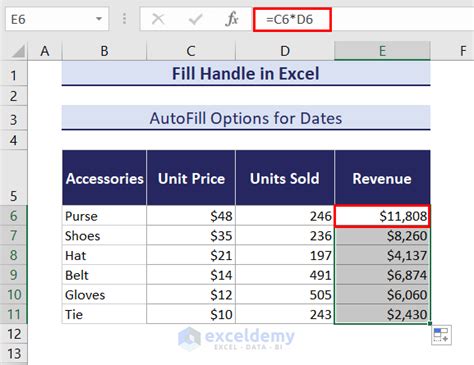Click the Enter checkmark in formula bar

click(195, 19)
